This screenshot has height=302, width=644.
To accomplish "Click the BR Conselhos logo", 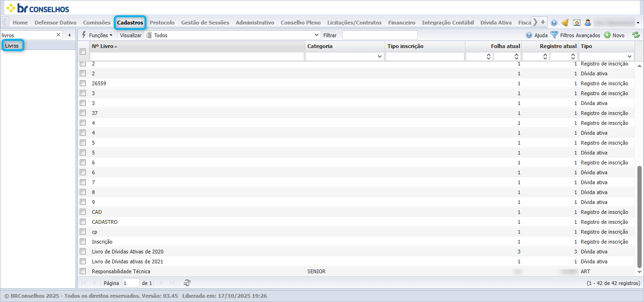I will (x=38, y=8).
